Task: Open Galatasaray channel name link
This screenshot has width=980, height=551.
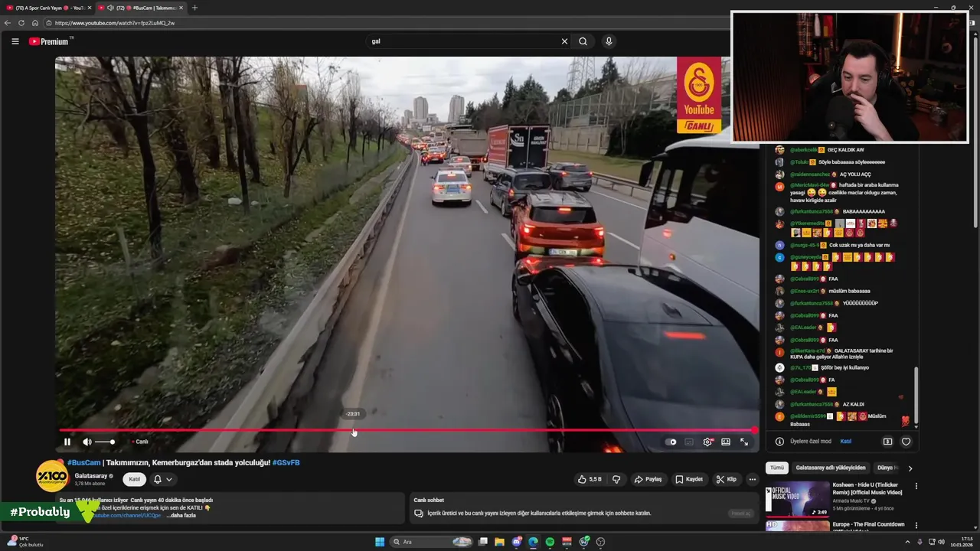Action: [x=91, y=476]
